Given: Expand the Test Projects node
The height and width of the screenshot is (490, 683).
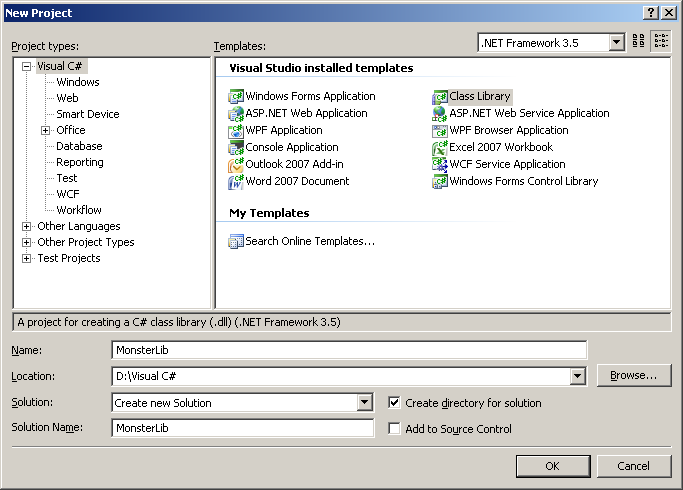Looking at the screenshot, I should click(x=27, y=259).
